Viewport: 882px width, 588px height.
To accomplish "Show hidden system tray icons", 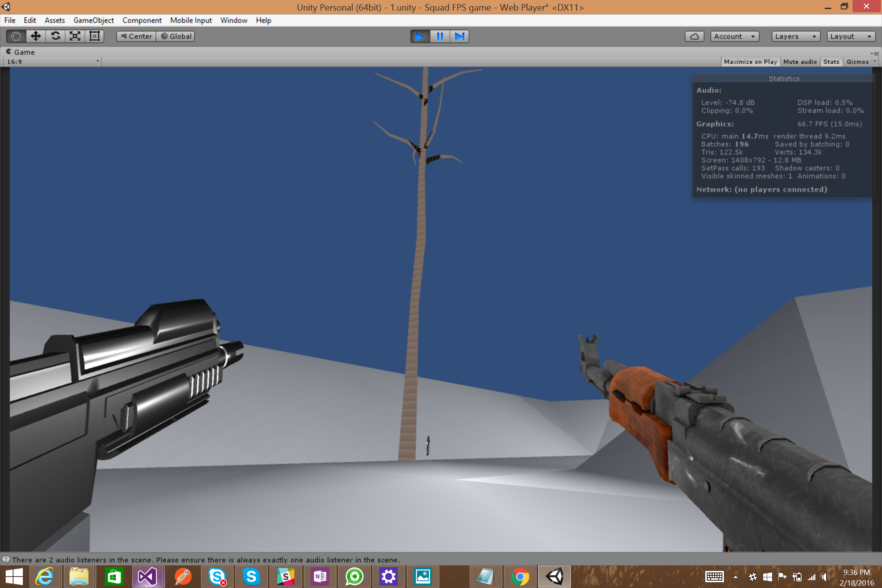I will coord(735,577).
